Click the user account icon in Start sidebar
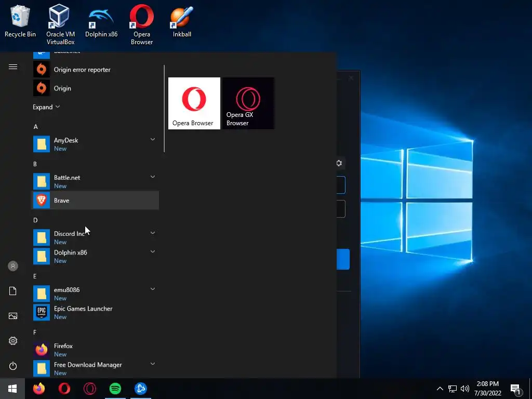 [13, 266]
